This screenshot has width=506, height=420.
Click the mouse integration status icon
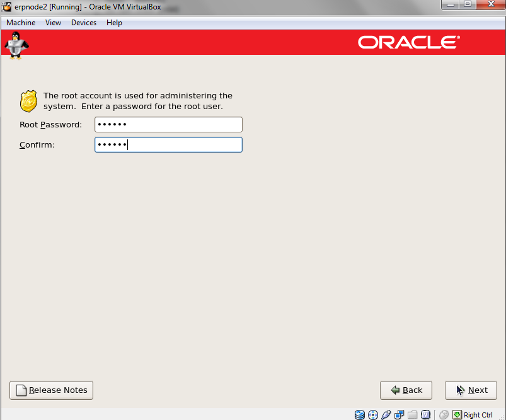coord(444,414)
